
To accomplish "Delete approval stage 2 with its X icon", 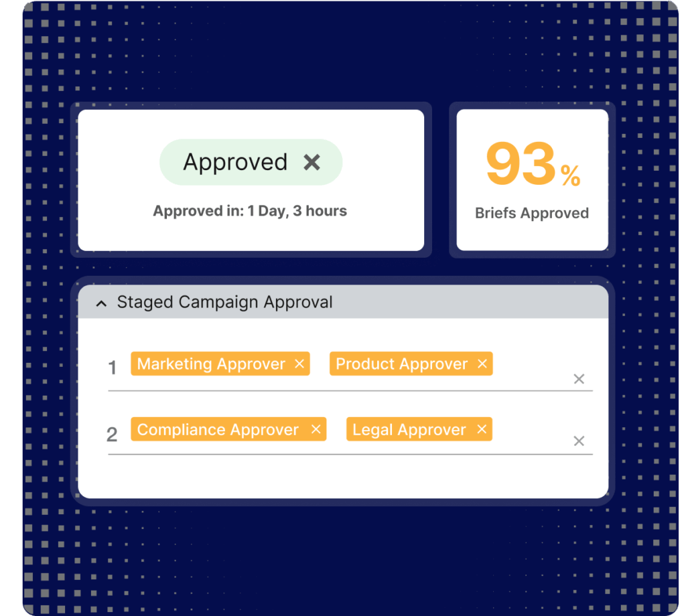I will [x=579, y=441].
